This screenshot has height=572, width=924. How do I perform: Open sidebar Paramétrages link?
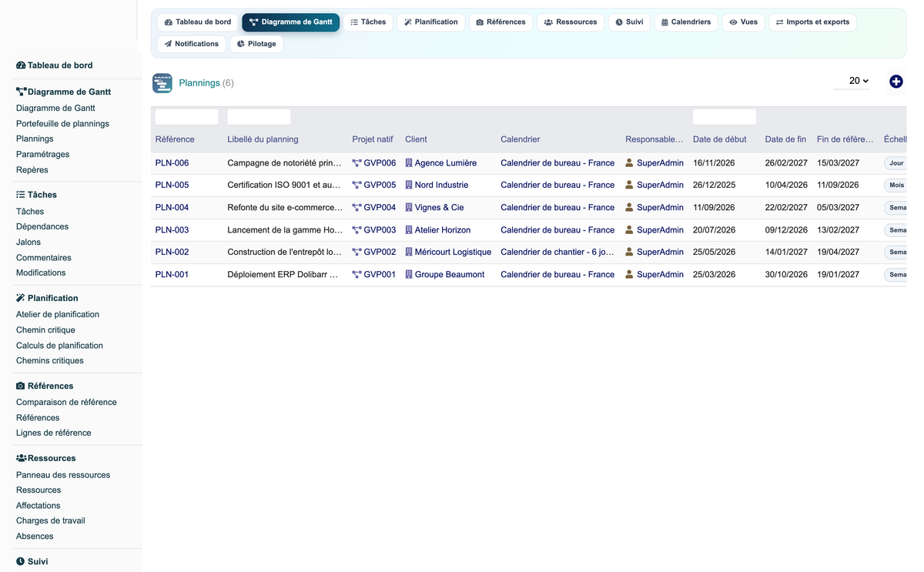(x=42, y=155)
